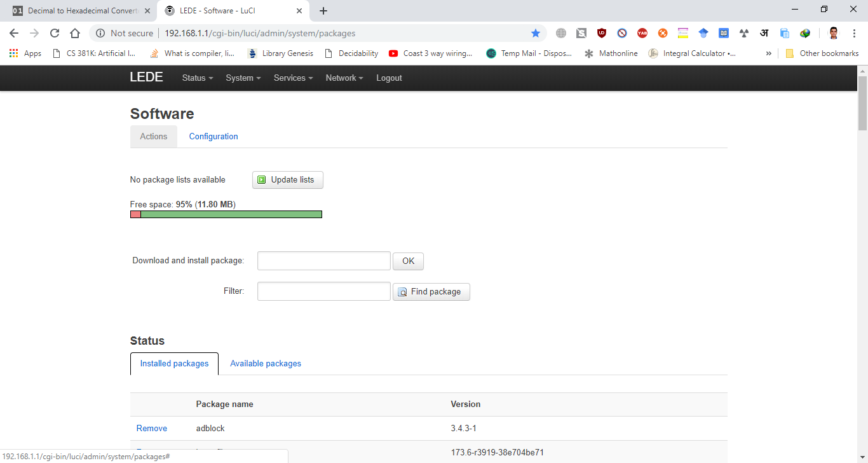Click the Download and install package field
This screenshot has width=868, height=463.
click(x=324, y=261)
